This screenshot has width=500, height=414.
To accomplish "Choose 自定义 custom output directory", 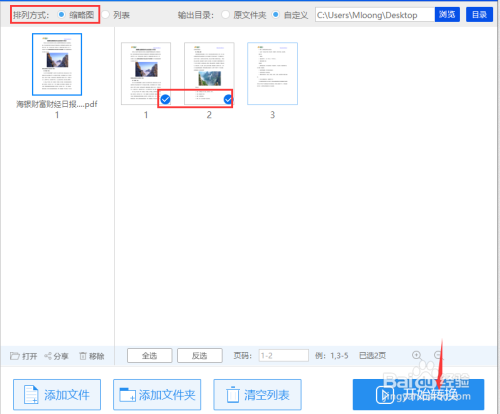I will (x=276, y=15).
